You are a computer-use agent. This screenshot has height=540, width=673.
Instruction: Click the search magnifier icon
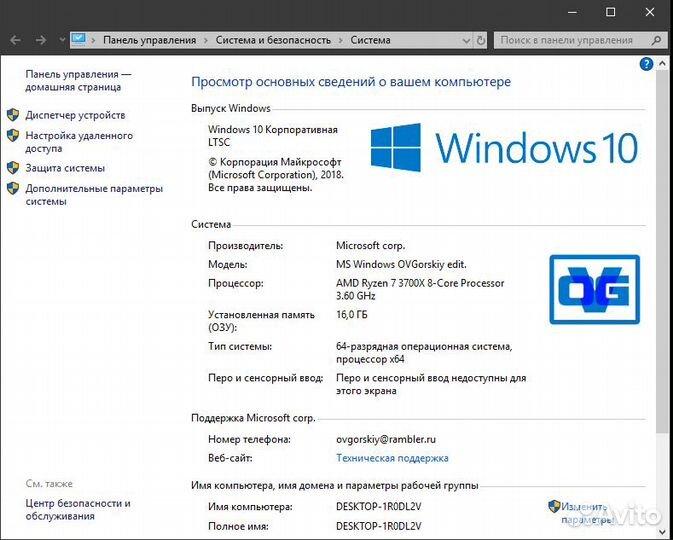[x=656, y=40]
